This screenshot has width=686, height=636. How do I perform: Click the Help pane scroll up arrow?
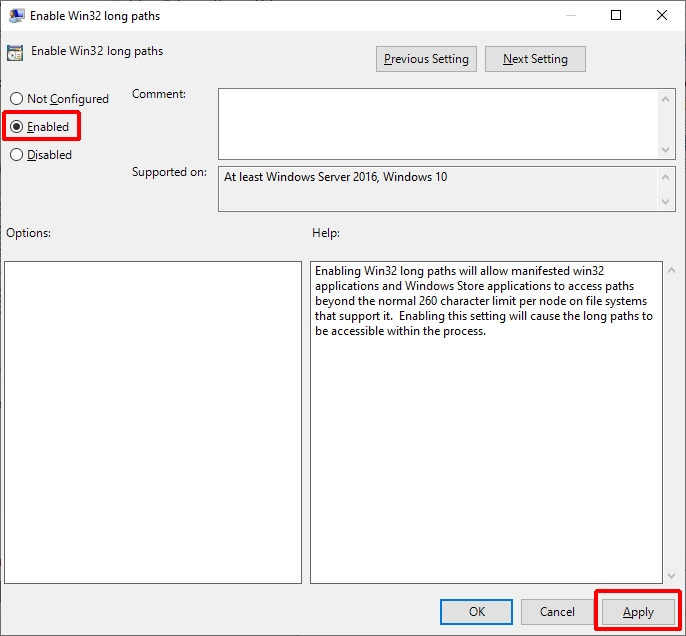coord(670,271)
